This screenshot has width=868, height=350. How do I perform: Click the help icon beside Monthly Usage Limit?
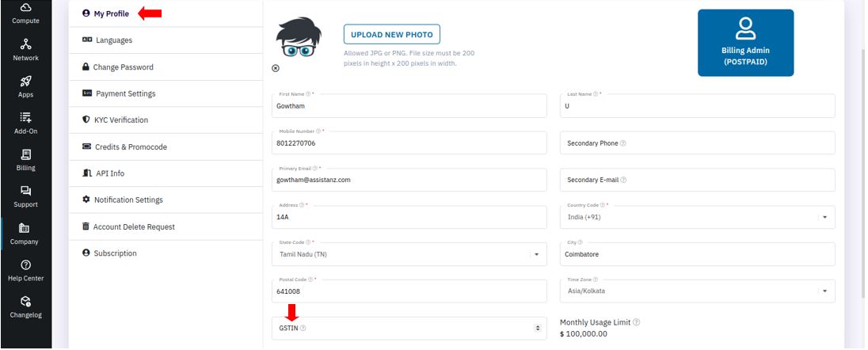point(637,322)
